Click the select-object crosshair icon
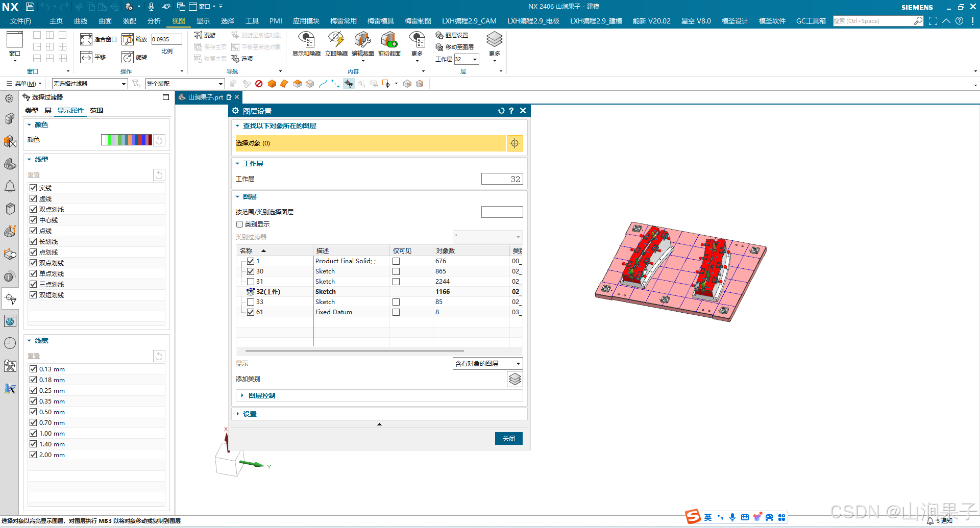This screenshot has width=980, height=528. [514, 143]
